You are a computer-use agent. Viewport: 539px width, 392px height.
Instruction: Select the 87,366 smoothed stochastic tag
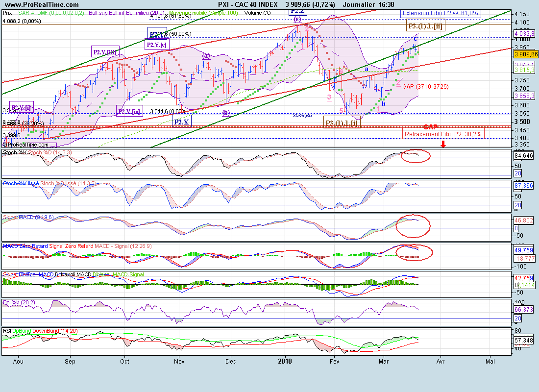point(523,186)
